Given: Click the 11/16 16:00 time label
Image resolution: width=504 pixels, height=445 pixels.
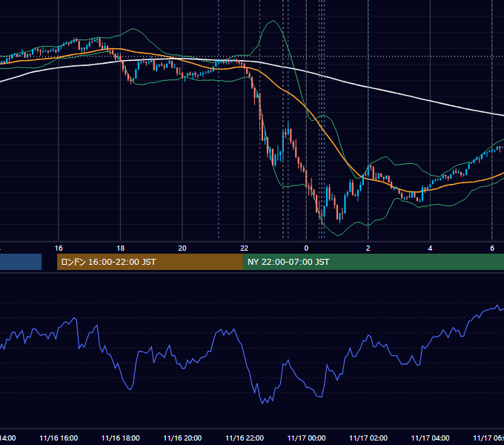Looking at the screenshot, I should [x=59, y=438].
